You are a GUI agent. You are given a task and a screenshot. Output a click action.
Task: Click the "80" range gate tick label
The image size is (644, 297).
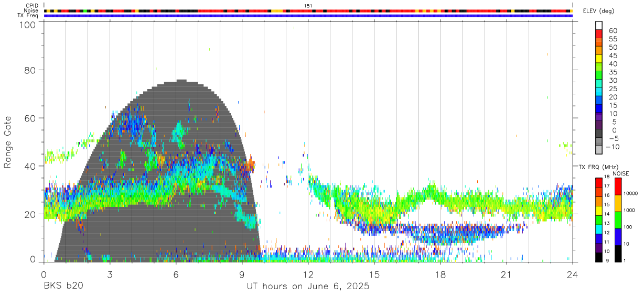(x=30, y=70)
